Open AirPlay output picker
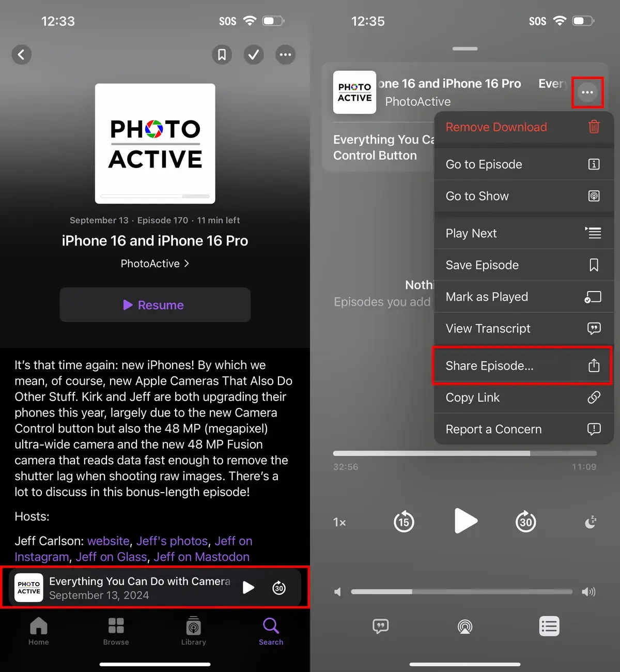Image resolution: width=620 pixels, height=672 pixels. pyautogui.click(x=465, y=627)
